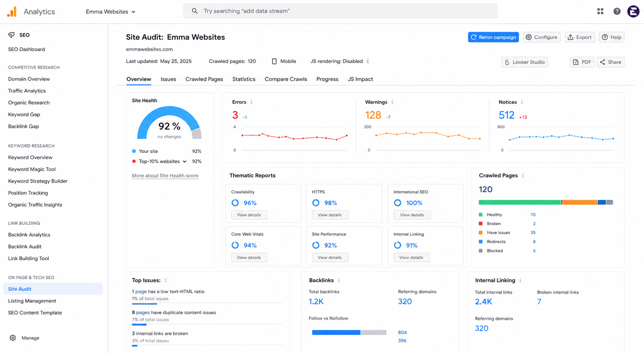The width and height of the screenshot is (644, 354).
Task: Open Looker Studio button
Action: [x=524, y=62]
